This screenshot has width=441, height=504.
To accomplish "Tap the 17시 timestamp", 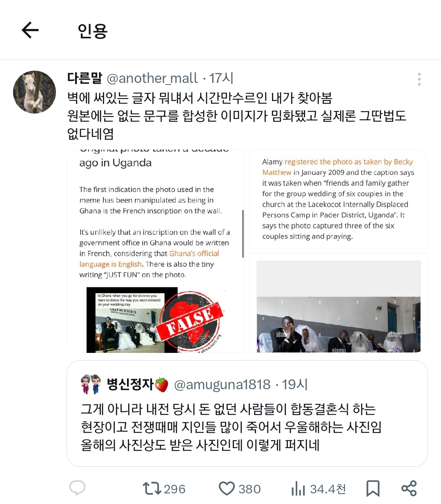I will pos(221,78).
